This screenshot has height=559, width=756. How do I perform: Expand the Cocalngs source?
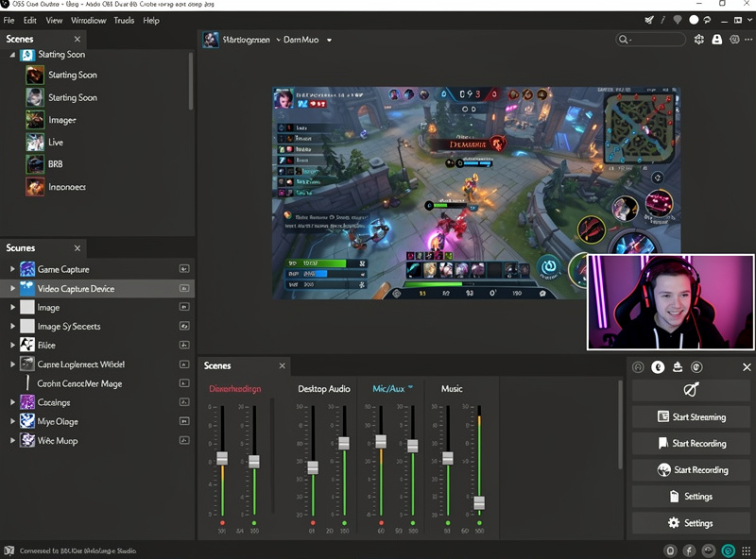tap(12, 402)
